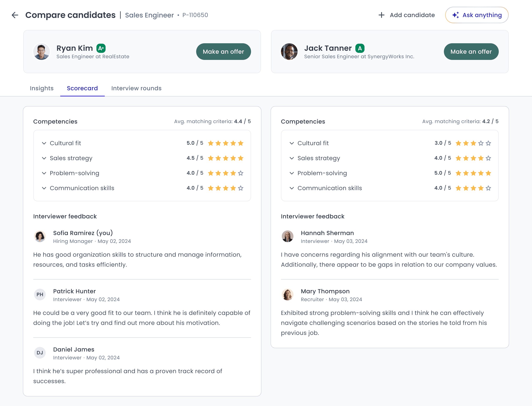Switch to the Insights tab
Screen dimensions: 532x406
[42, 88]
